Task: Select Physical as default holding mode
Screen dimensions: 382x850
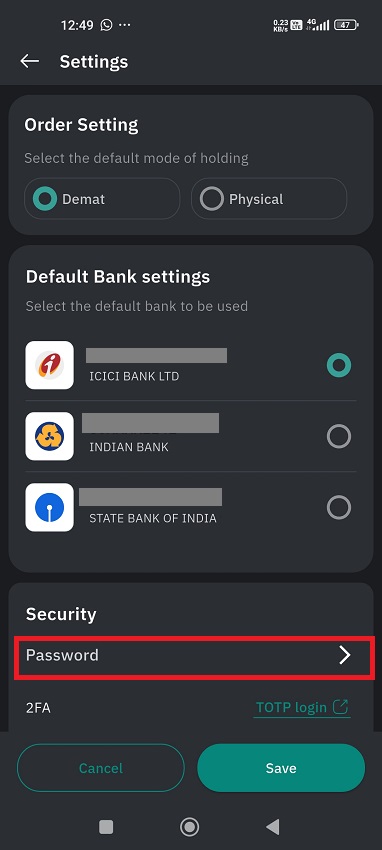Action: pyautogui.click(x=269, y=199)
